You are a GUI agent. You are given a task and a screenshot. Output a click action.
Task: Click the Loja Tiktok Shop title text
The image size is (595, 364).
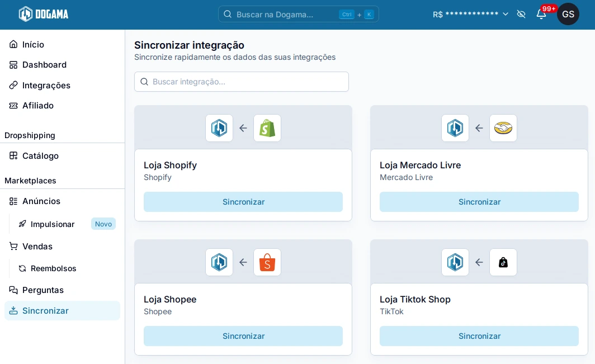415,300
